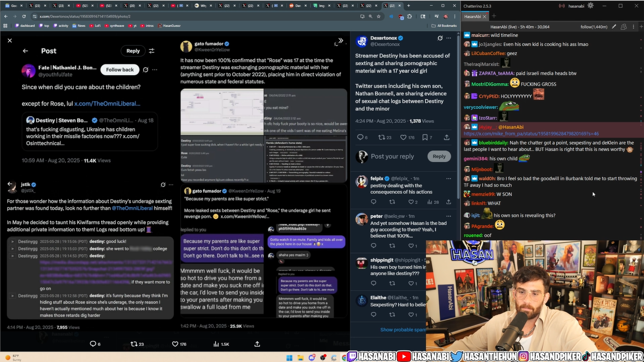
Task: Like peter reply with 1 like
Action: 411,246
